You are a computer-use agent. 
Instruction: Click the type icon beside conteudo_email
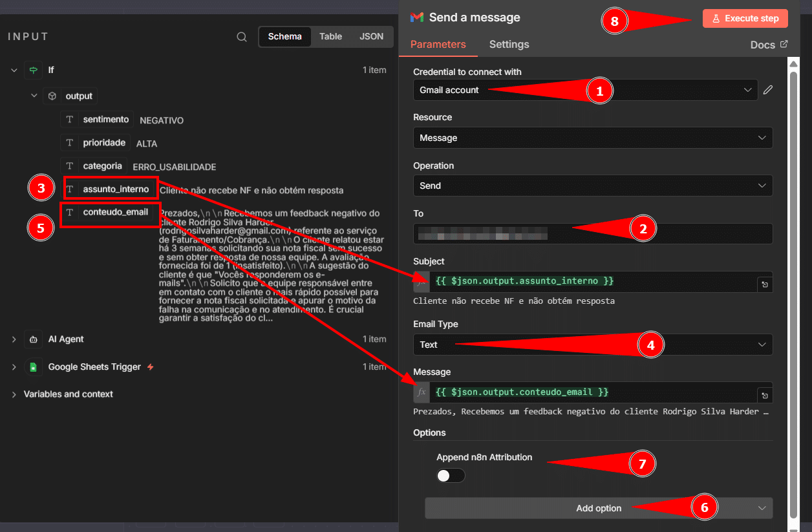70,212
